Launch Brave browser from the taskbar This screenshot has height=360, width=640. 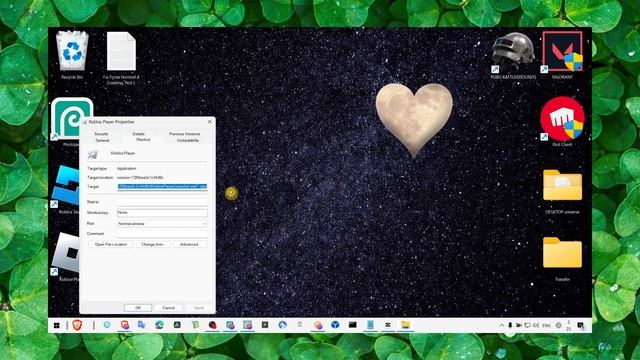coord(77,325)
